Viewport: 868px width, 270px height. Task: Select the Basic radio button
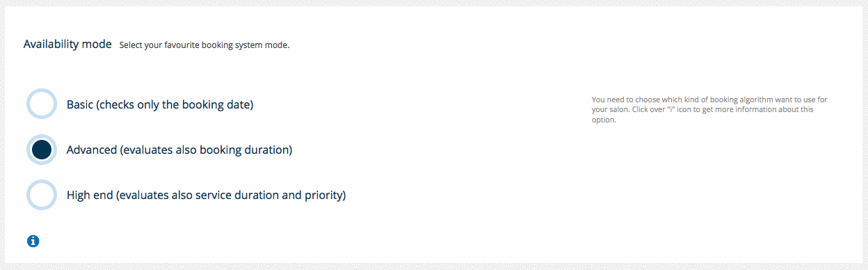(x=41, y=104)
